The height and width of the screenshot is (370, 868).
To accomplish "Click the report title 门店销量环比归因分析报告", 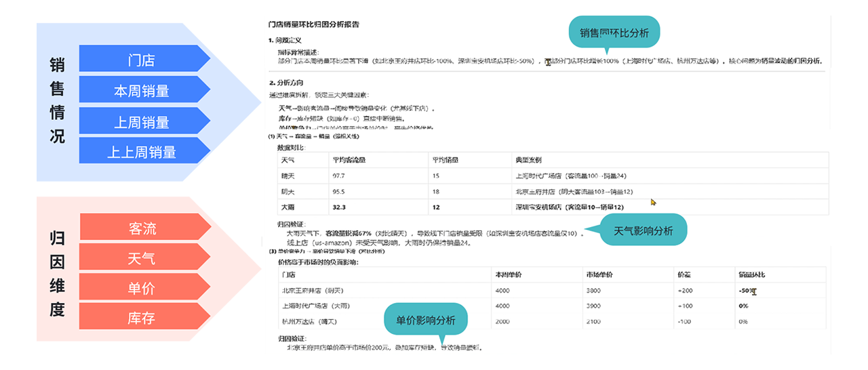I will (x=313, y=24).
